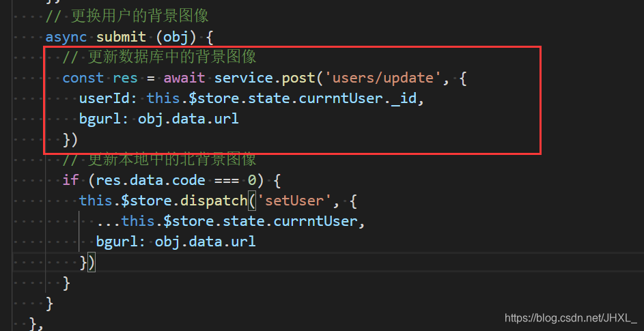Click 'code' in res.data.code

click(188, 180)
